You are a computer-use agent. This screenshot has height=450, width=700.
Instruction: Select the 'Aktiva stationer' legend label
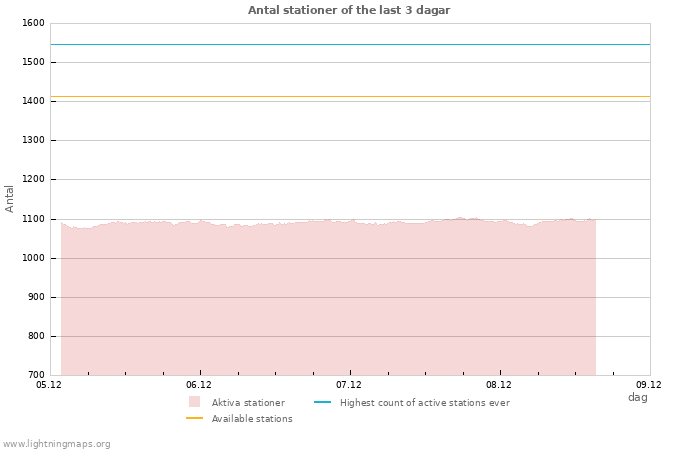click(x=248, y=403)
